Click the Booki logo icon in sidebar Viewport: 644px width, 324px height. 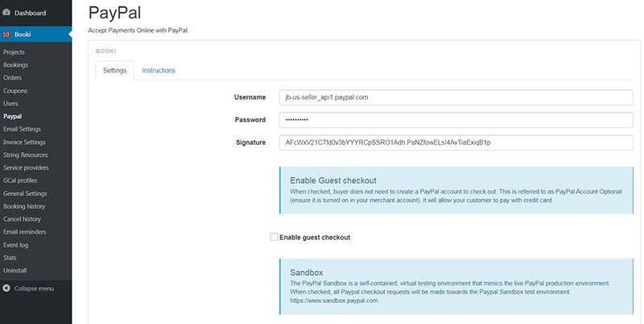pos(6,35)
